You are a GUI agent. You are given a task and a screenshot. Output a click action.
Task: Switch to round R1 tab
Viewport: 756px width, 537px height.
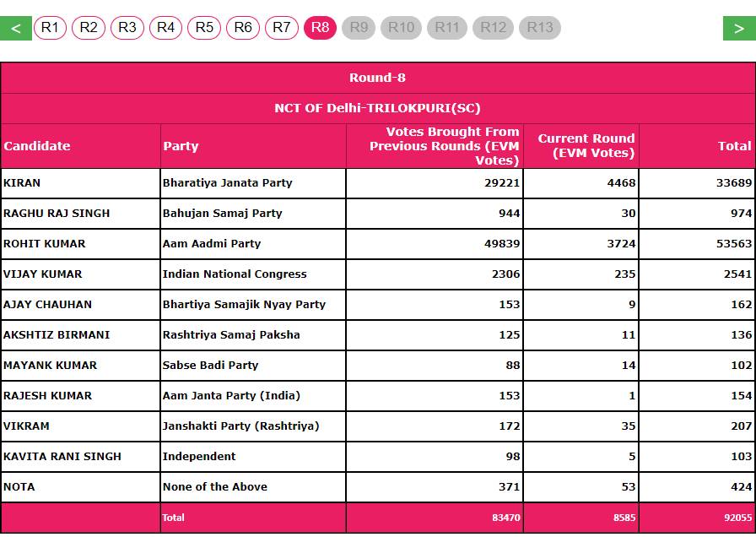(50, 28)
